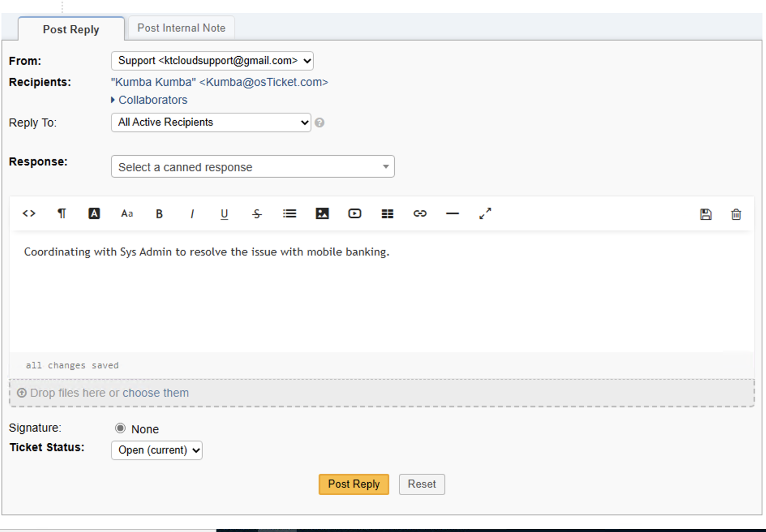Click the yellow Post Reply button

pyautogui.click(x=354, y=484)
